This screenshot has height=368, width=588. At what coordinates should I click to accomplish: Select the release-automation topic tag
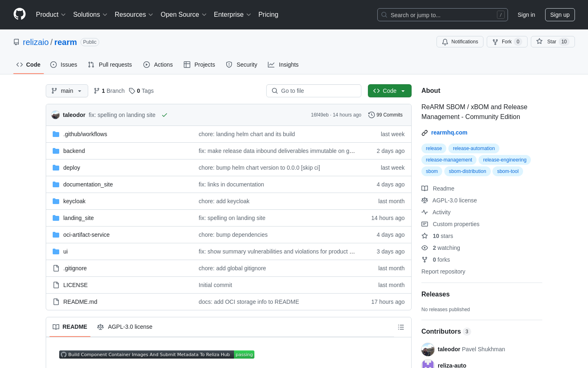474,148
